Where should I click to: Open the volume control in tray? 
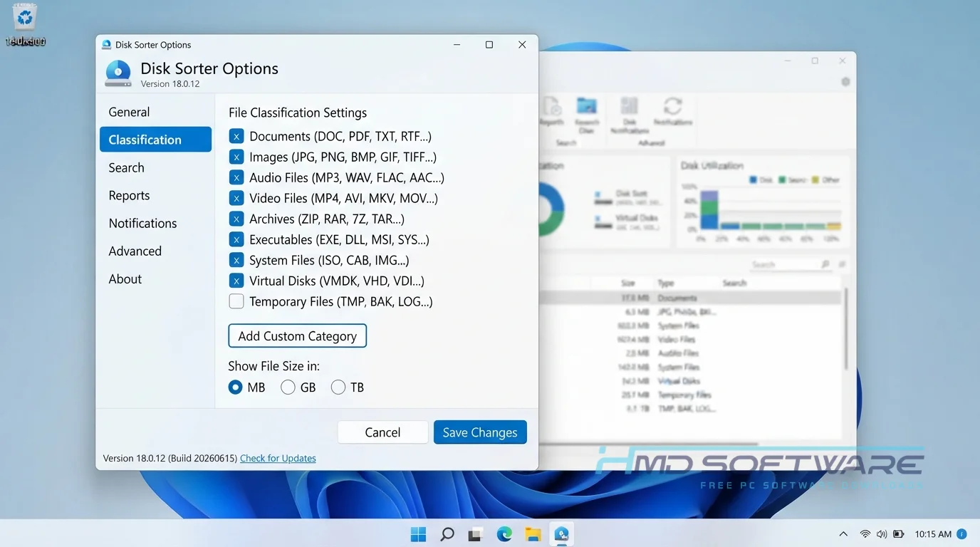tap(882, 533)
